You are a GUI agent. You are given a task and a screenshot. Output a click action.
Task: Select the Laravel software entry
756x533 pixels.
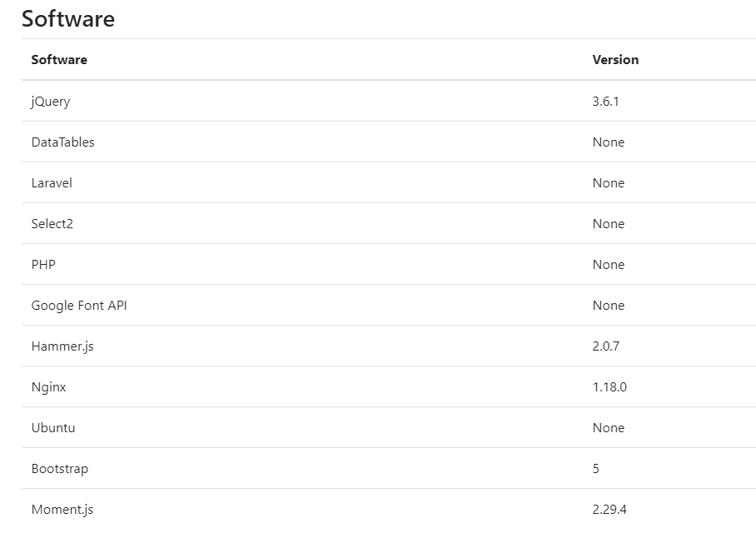[x=52, y=183]
